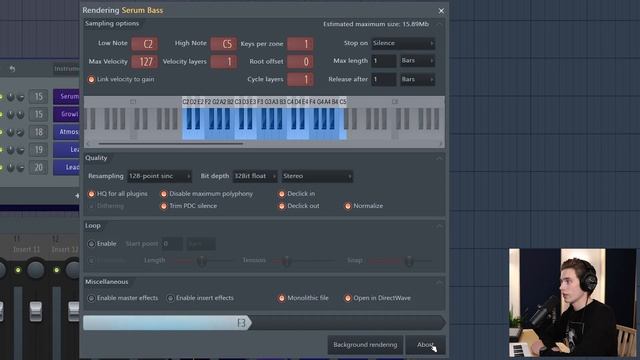Click the Loop Start point field
This screenshot has height=360, width=640.
[x=172, y=244]
